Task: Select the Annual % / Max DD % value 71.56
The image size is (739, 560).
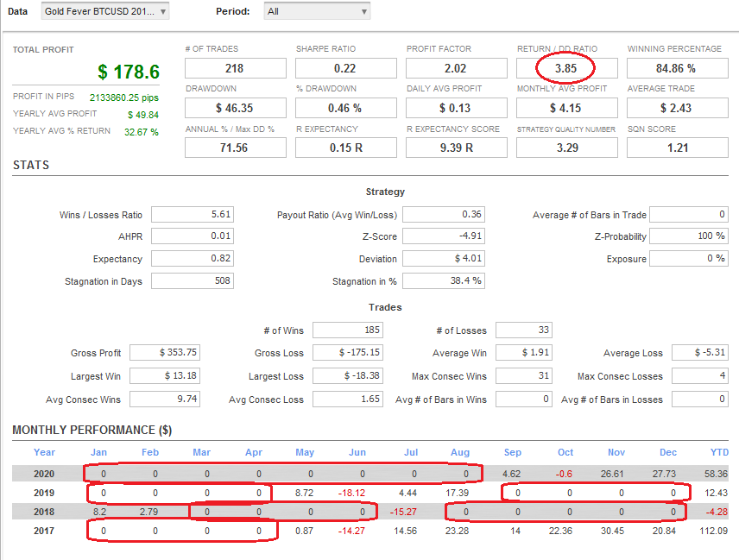Action: [x=235, y=148]
